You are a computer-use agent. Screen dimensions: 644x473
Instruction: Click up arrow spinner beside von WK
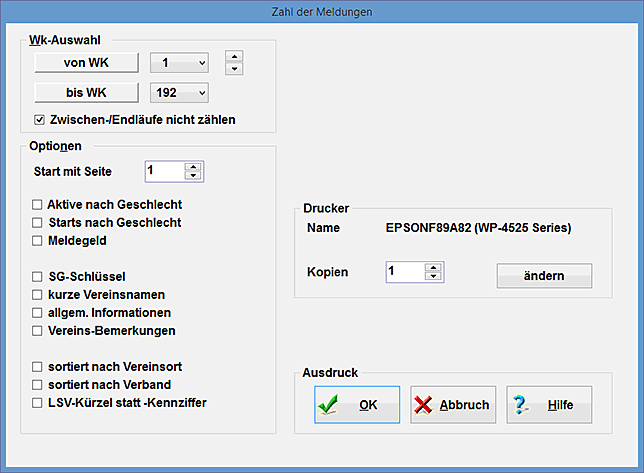[x=233, y=57]
